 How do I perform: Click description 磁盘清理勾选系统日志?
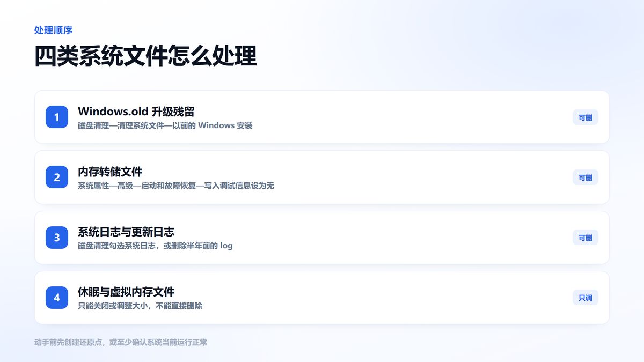pyautogui.click(x=117, y=246)
